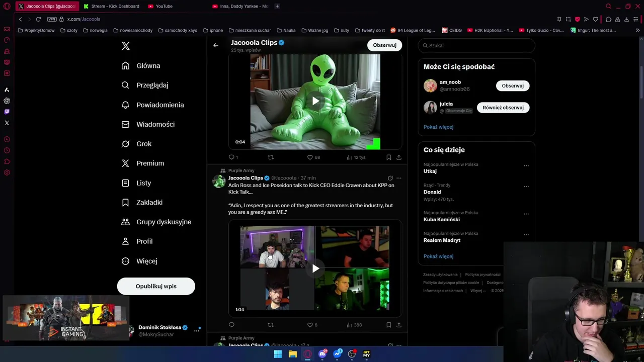The height and width of the screenshot is (362, 644).
Task: Open account menu dots next to Dominik Stoklosa
Action: (197, 331)
